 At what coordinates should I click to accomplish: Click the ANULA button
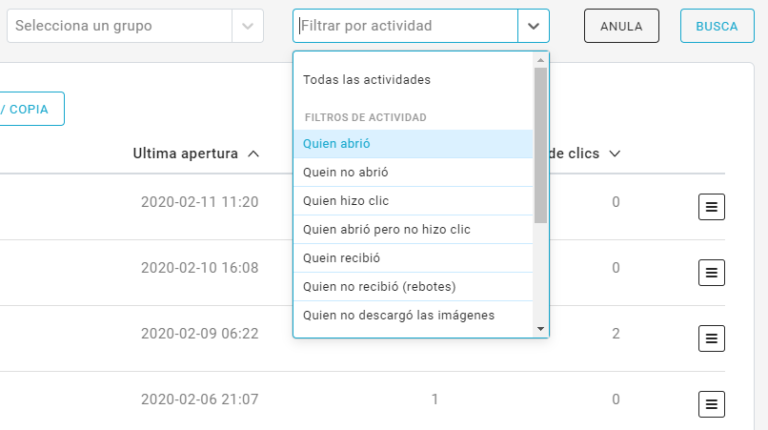(621, 26)
